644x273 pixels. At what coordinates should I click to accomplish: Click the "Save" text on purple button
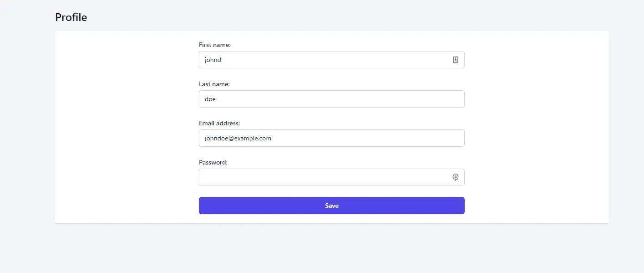[332, 206]
